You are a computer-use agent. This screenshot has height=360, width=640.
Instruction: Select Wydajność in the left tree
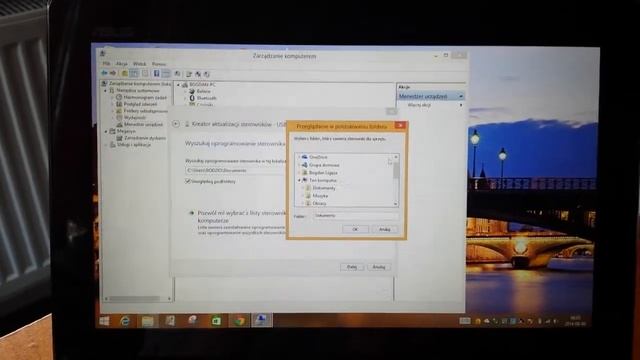(134, 118)
